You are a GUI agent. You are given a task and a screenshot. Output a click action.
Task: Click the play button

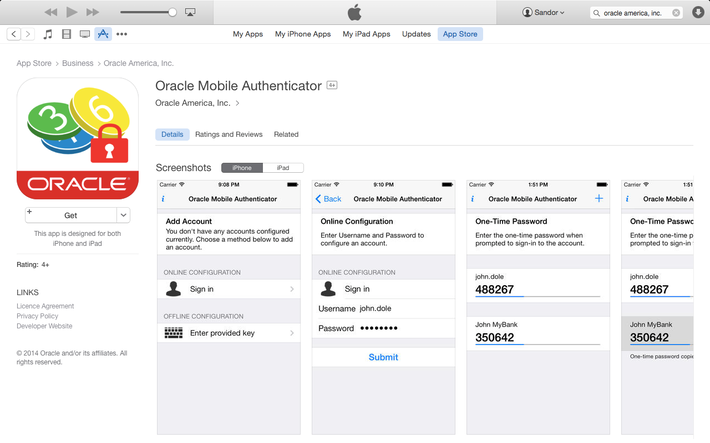pyautogui.click(x=72, y=12)
